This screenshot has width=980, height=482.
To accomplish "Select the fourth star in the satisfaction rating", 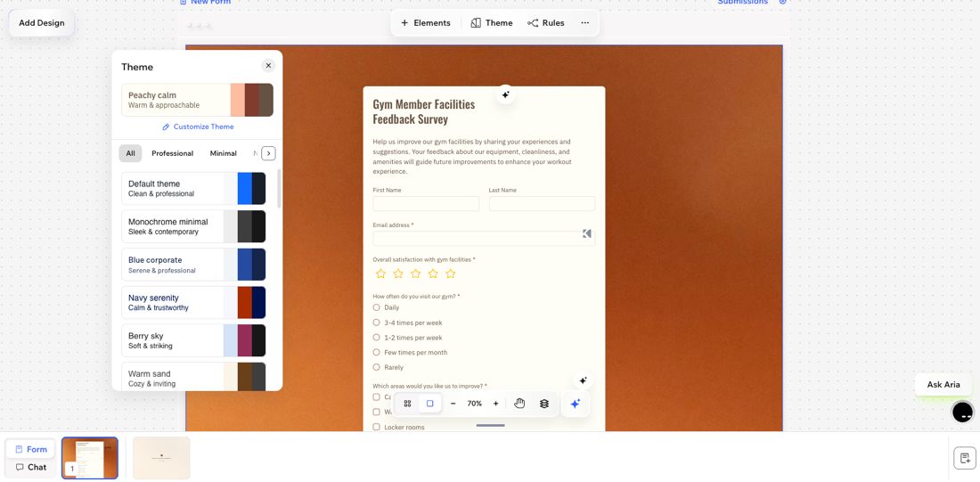I will click(x=433, y=274).
